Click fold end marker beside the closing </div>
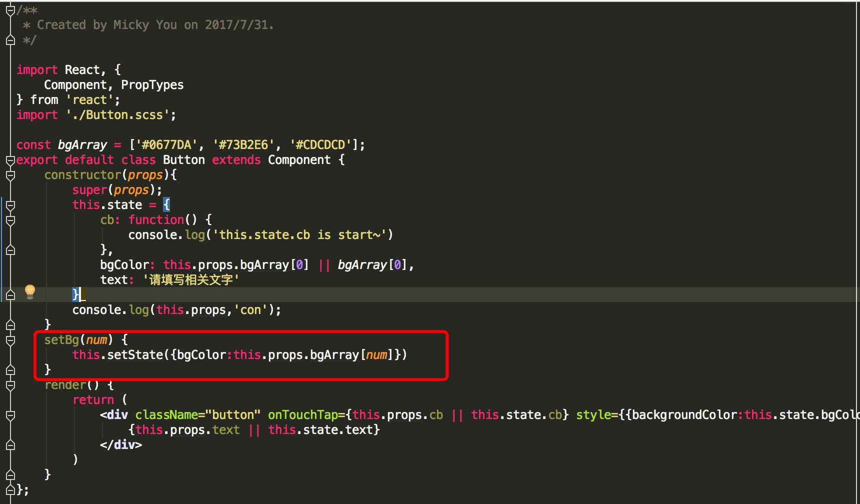The width and height of the screenshot is (860, 504). click(10, 445)
